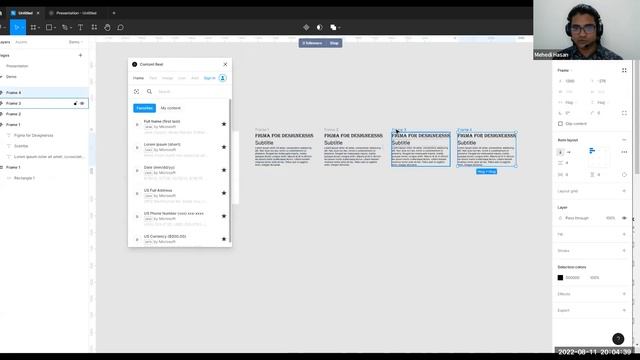Image resolution: width=640 pixels, height=360 pixels.
Task: Click the Boolean groups icon
Action: [333, 27]
